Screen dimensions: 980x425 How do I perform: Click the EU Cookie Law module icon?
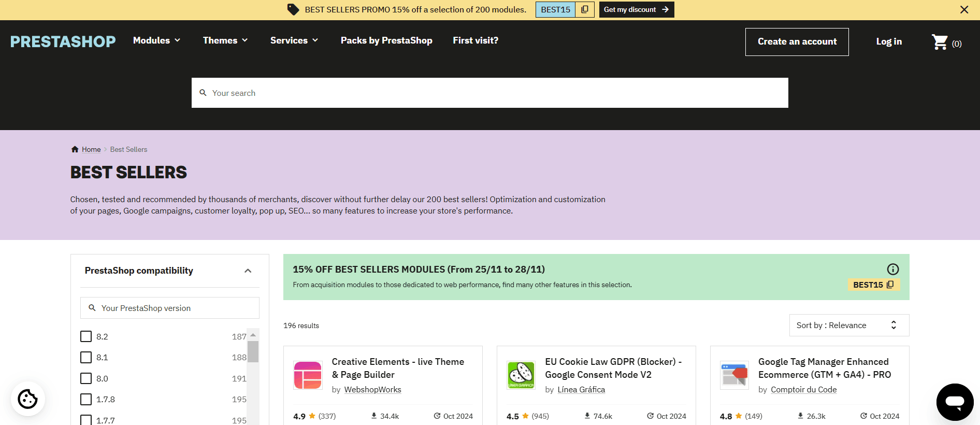tap(521, 375)
